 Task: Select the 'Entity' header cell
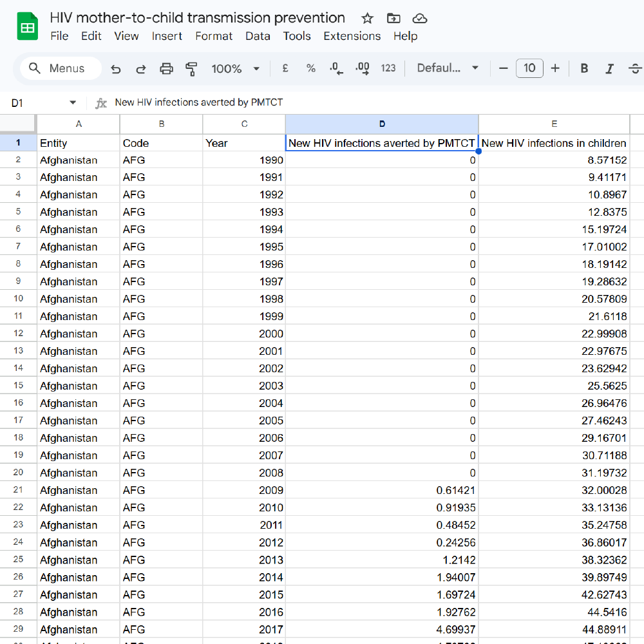[x=79, y=143]
